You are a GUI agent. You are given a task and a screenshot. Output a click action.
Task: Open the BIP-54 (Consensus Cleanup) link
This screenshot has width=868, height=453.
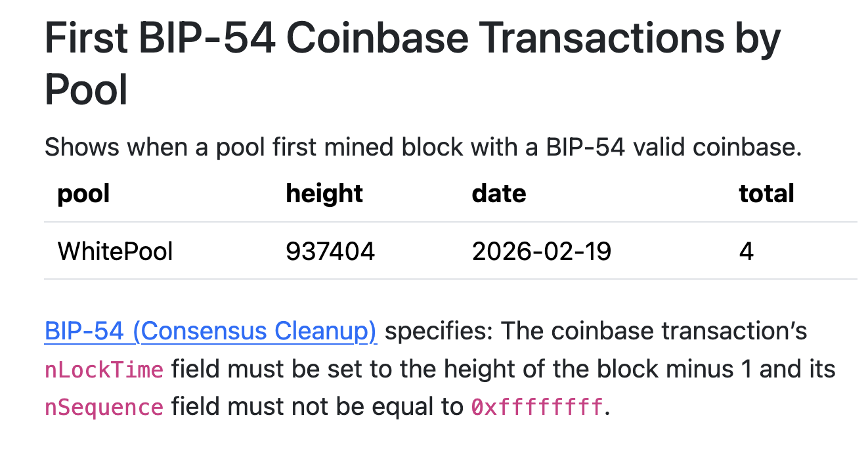[x=210, y=331]
